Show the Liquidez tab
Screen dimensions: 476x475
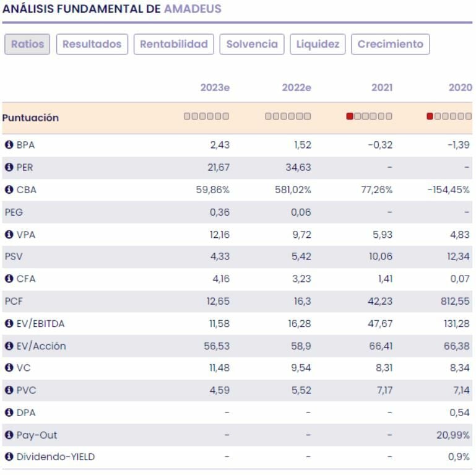(x=318, y=44)
